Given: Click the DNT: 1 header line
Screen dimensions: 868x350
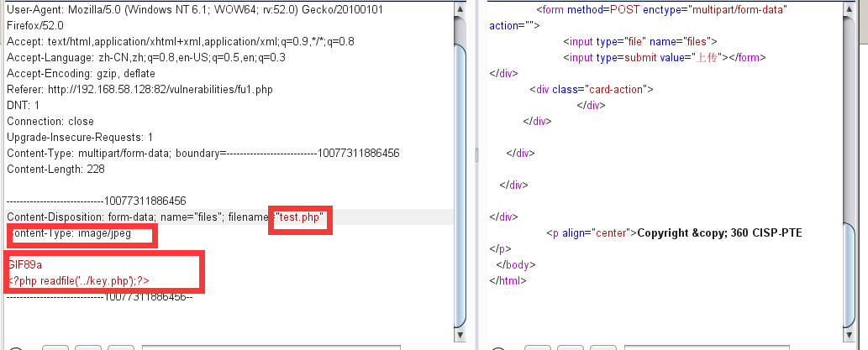Looking at the screenshot, I should click(x=24, y=105).
